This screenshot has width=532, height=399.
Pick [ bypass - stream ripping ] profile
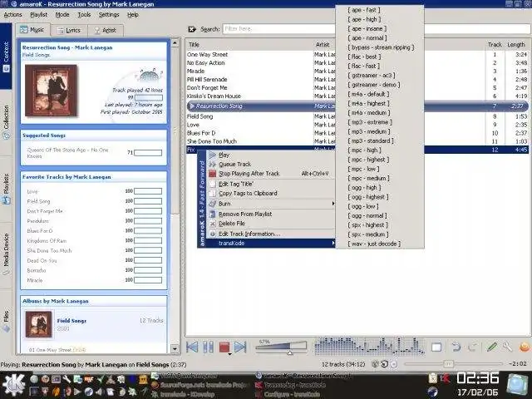(381, 47)
